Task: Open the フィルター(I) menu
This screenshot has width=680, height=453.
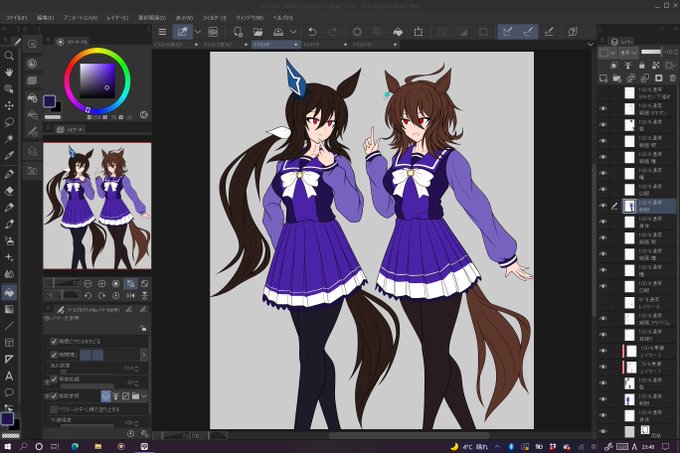Action: (x=214, y=18)
